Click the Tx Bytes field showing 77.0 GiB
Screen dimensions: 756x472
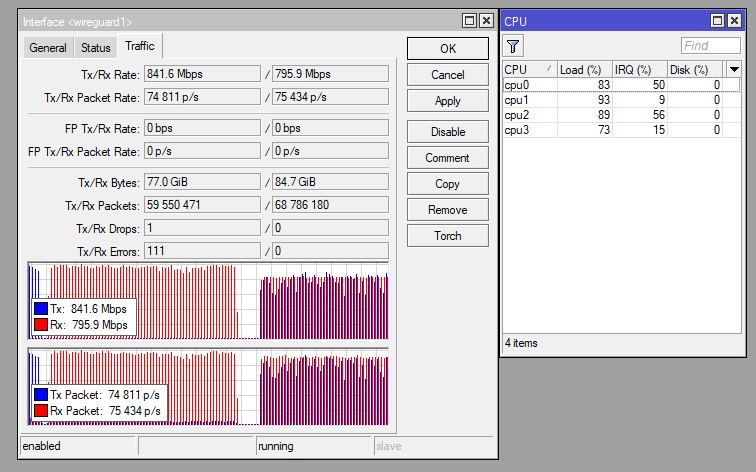202,182
